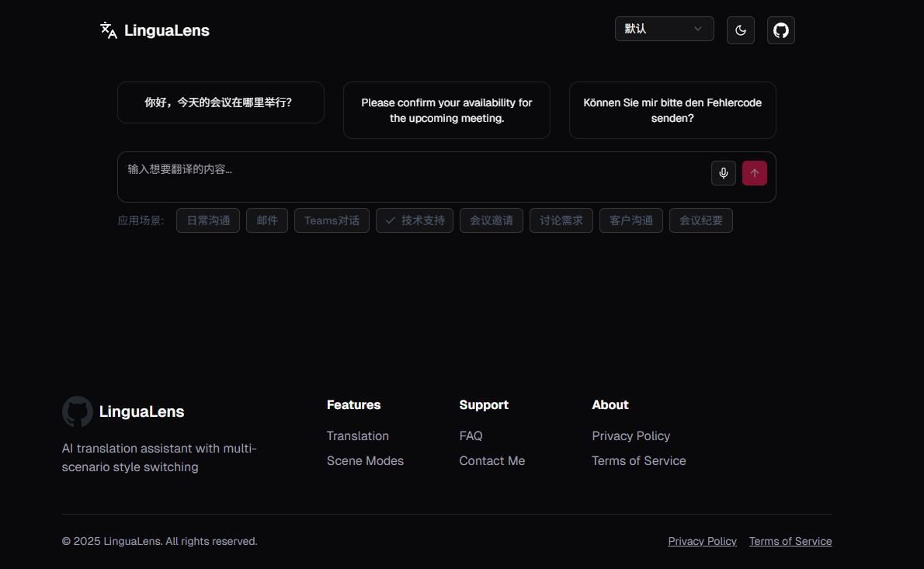Select the 会议纪要 scene chip
The height and width of the screenshot is (569, 924).
click(x=700, y=220)
